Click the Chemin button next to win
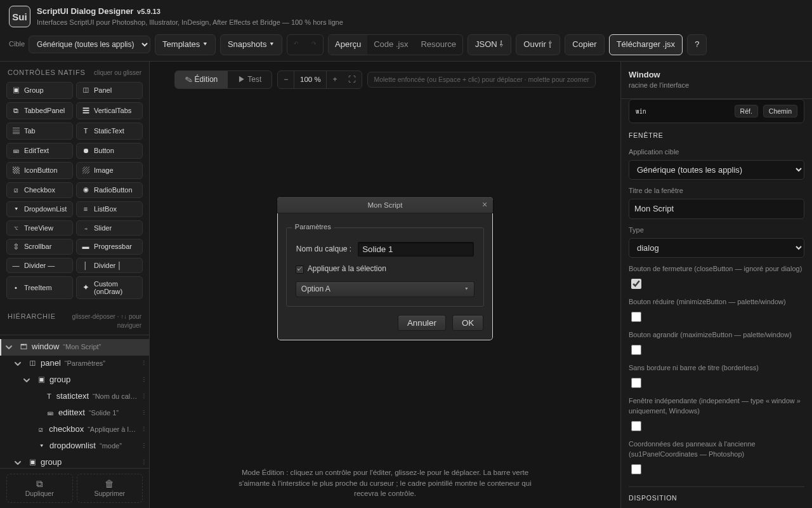 point(780,111)
